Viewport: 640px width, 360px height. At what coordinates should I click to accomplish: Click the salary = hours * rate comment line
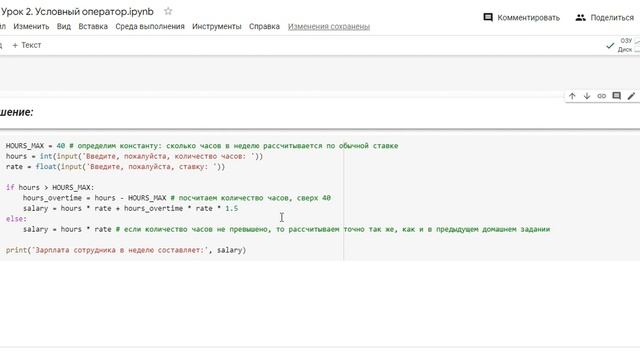(287, 229)
